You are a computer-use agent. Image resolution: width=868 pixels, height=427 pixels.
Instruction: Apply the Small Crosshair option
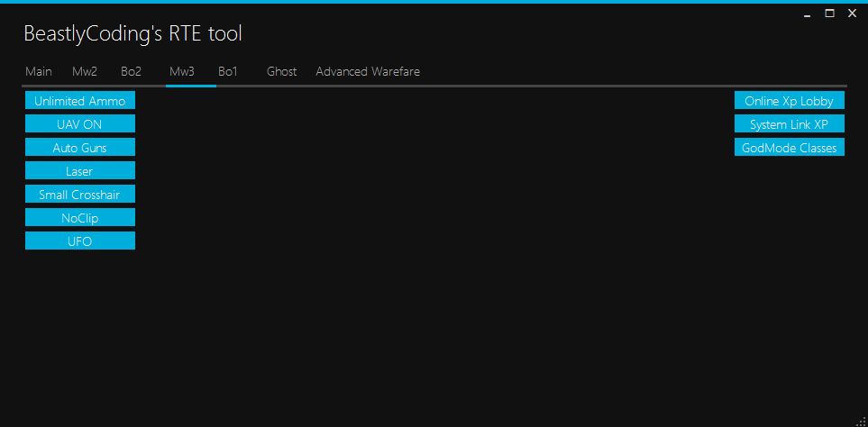coord(80,195)
